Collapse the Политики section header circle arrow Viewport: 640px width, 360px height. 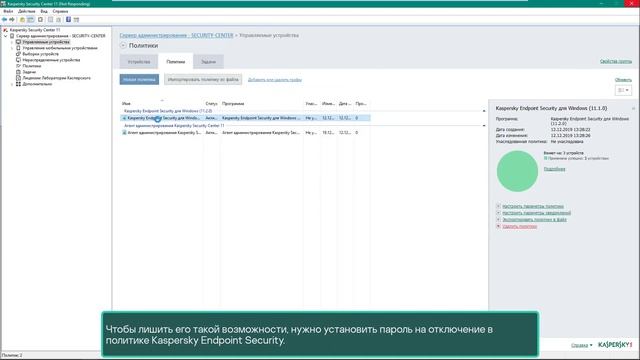click(x=123, y=46)
